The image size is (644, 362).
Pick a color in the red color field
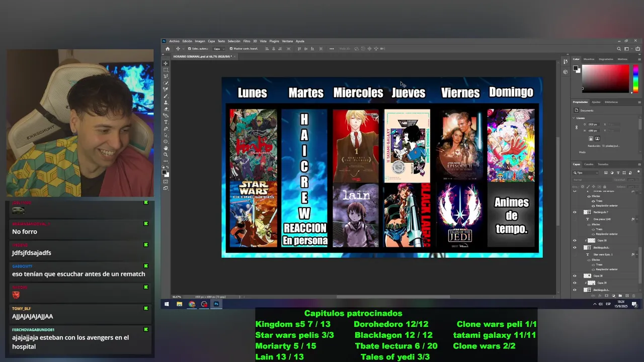pyautogui.click(x=605, y=78)
